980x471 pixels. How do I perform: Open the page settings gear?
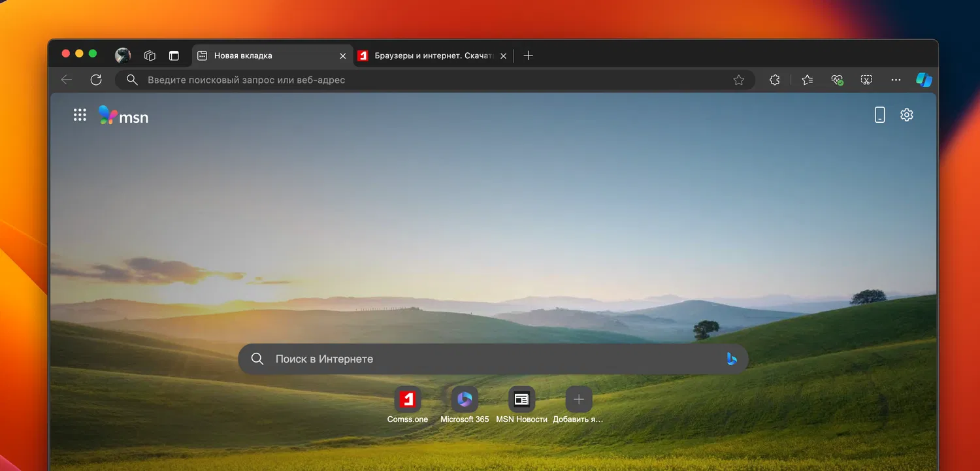[907, 115]
